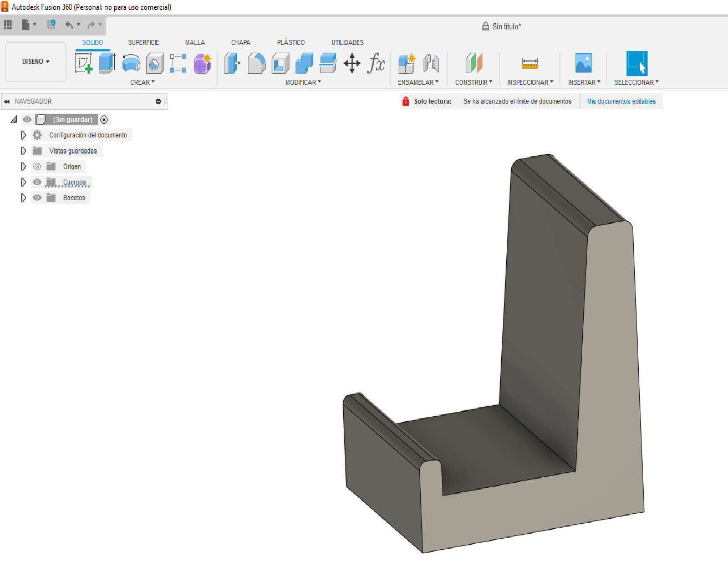
Task: Create a New Component
Action: (x=406, y=63)
